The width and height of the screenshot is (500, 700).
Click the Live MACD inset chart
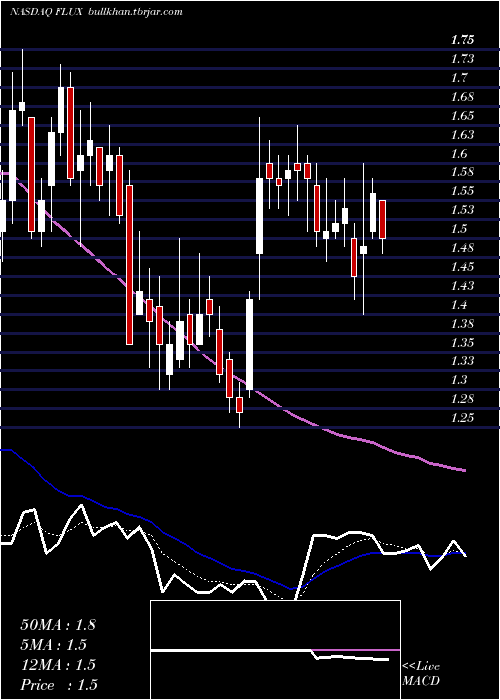pos(275,650)
